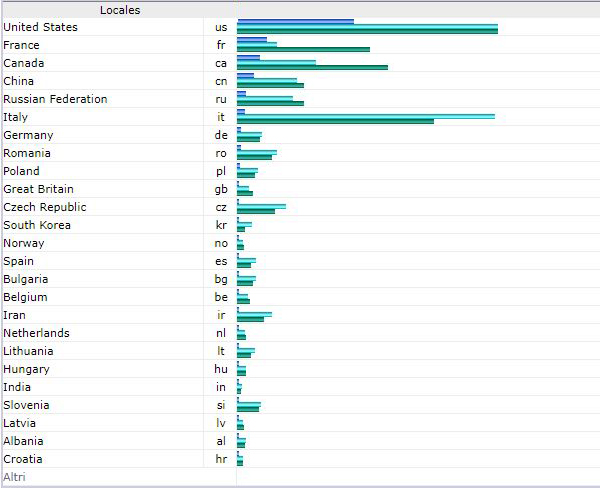The image size is (600, 488).
Task: Select the Norway row
Action: point(300,243)
